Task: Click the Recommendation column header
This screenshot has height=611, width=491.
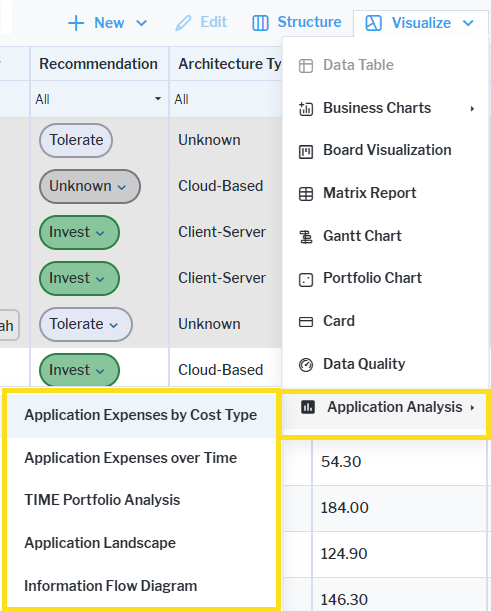Action: pyautogui.click(x=99, y=64)
